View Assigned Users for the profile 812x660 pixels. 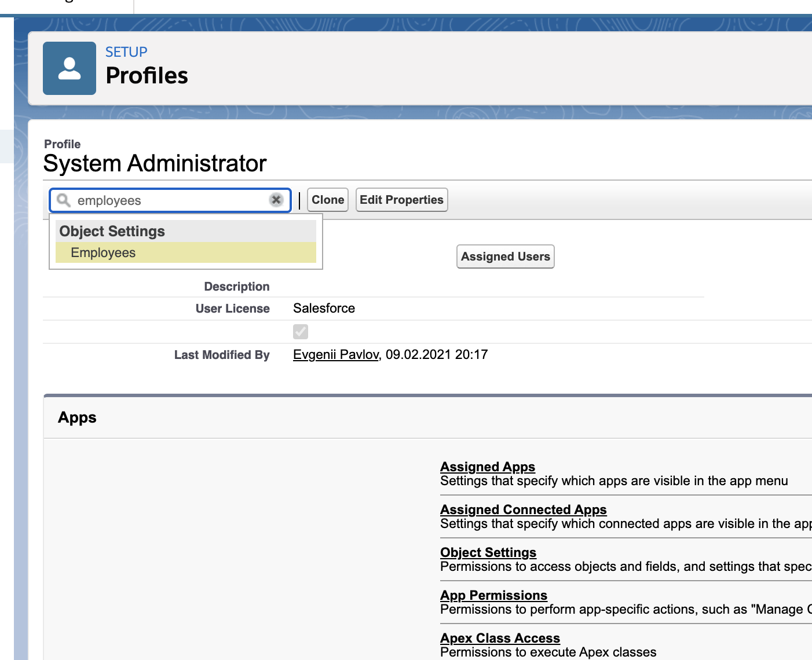point(505,256)
